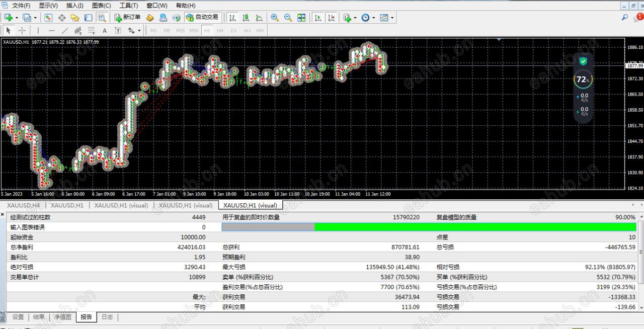Open the tester 净值图 tab

[x=62, y=317]
